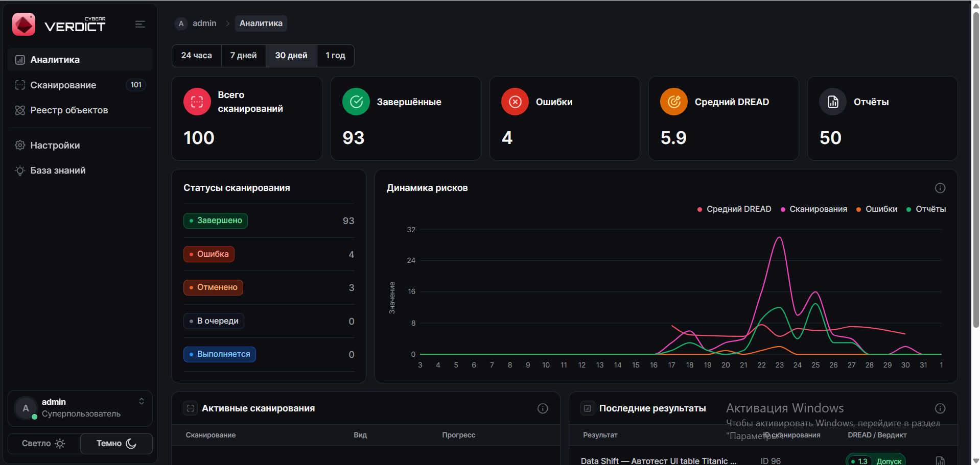Click the report icon in Отчёты card

click(x=833, y=102)
